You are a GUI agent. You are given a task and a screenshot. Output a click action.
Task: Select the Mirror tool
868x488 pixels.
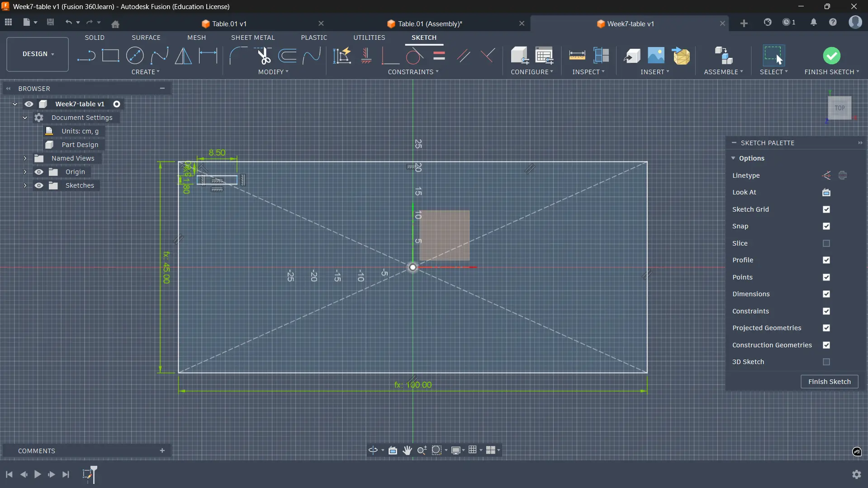click(183, 56)
